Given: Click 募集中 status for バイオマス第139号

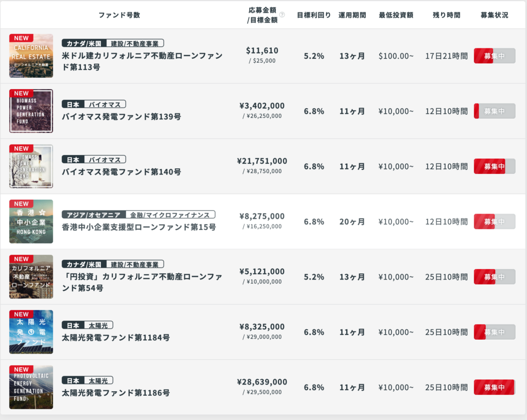Looking at the screenshot, I should coord(494,111).
